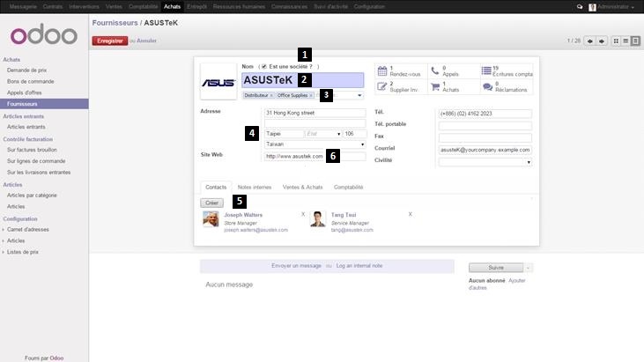Image resolution: width=644 pixels, height=362 pixels.
Task: Switch to kanban view icon
Action: [x=616, y=41]
